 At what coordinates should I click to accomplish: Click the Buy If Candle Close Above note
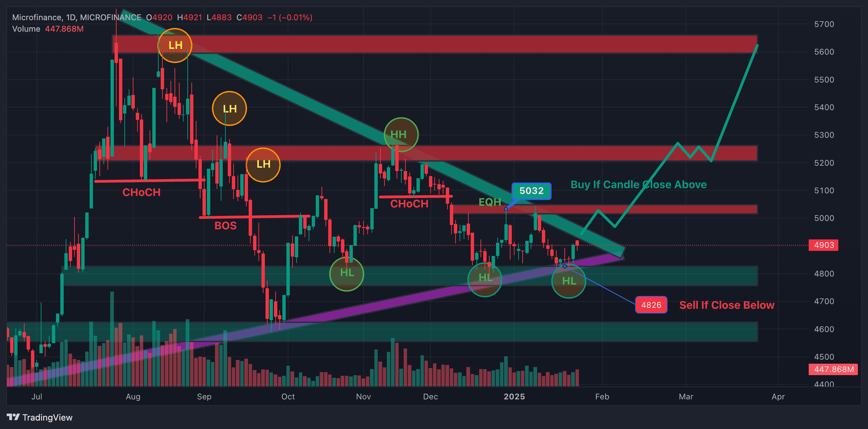click(639, 185)
